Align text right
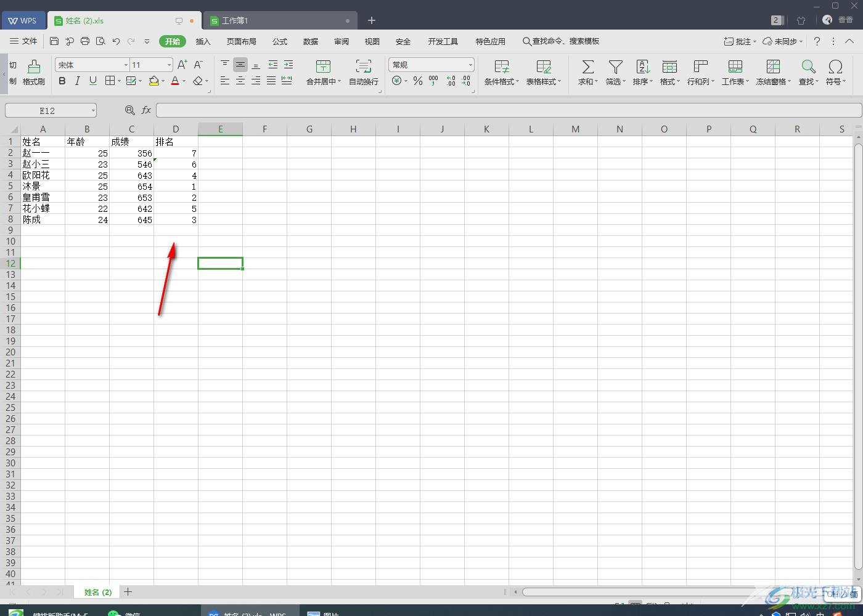The image size is (863, 616). [256, 81]
